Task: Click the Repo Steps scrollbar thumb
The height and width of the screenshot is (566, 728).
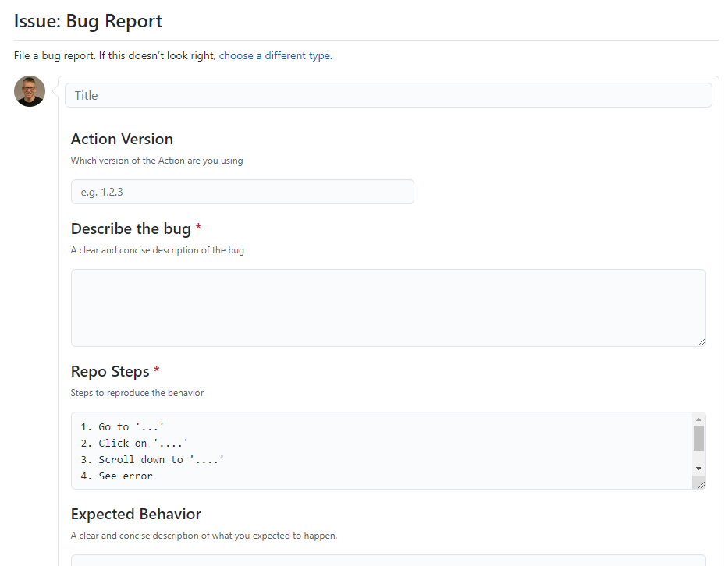Action: coord(698,438)
